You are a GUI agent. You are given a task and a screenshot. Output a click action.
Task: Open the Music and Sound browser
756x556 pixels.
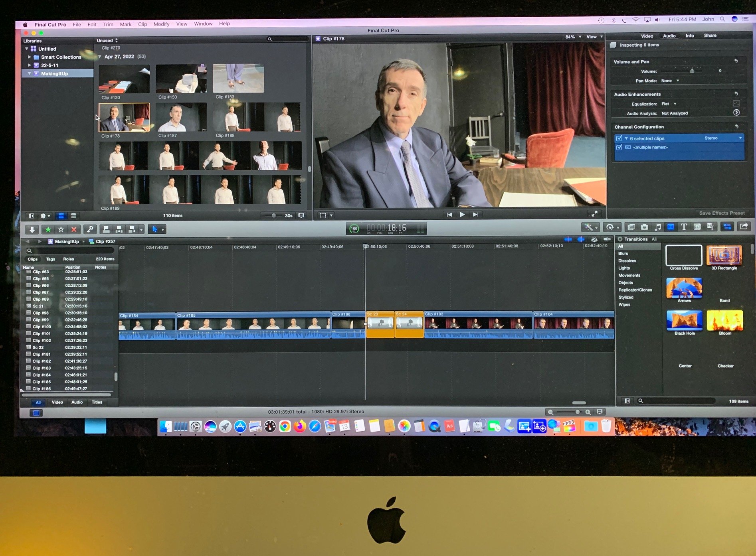click(658, 227)
